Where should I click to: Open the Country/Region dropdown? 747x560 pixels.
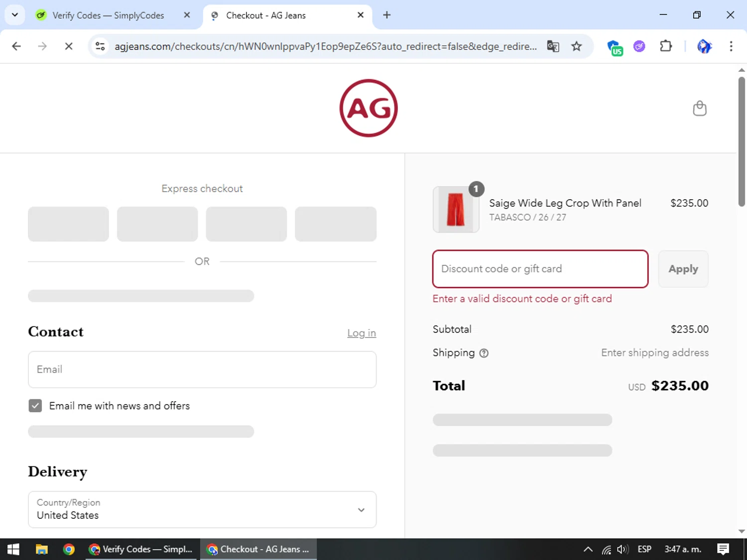click(x=202, y=509)
